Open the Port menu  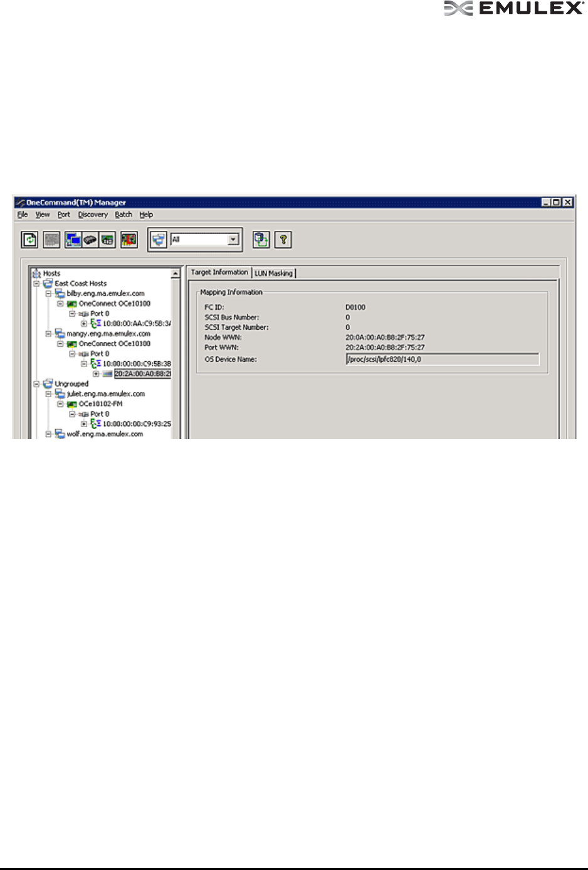coord(64,215)
